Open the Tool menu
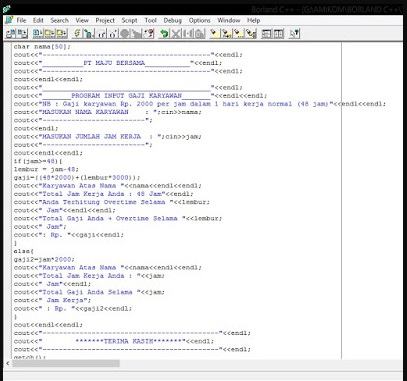This screenshot has height=381, width=407. click(x=150, y=20)
